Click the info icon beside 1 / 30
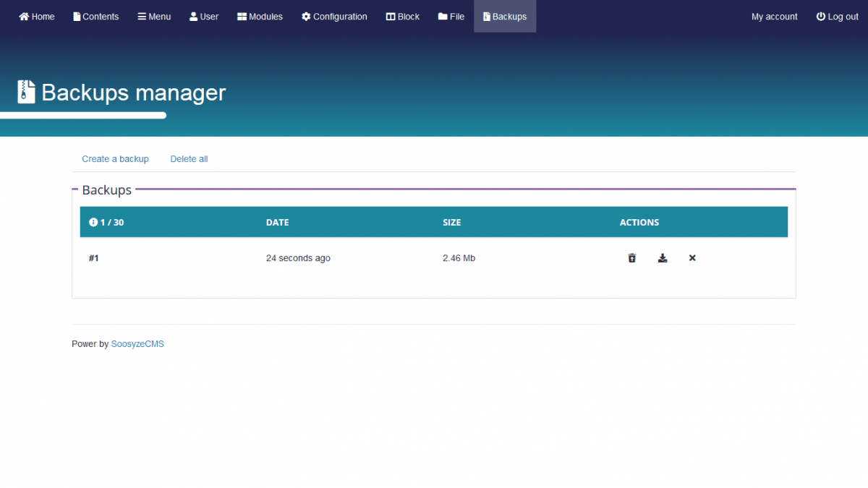868x488 pixels. click(93, 223)
